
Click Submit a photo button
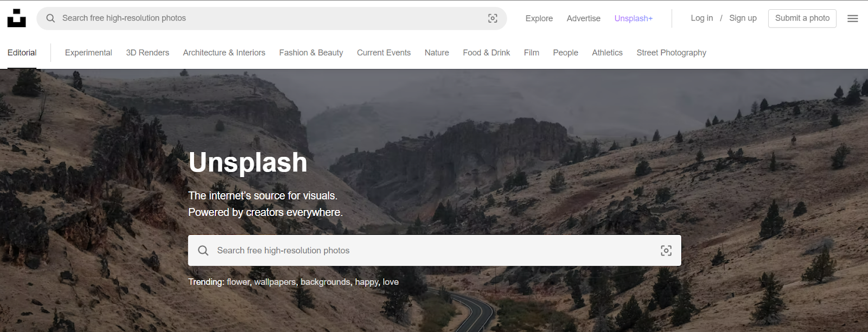click(x=802, y=18)
